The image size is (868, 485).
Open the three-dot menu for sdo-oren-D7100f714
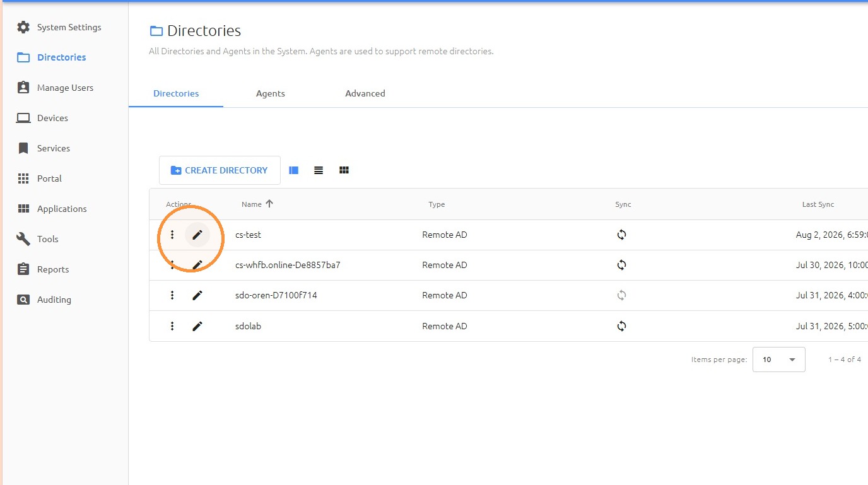(172, 295)
